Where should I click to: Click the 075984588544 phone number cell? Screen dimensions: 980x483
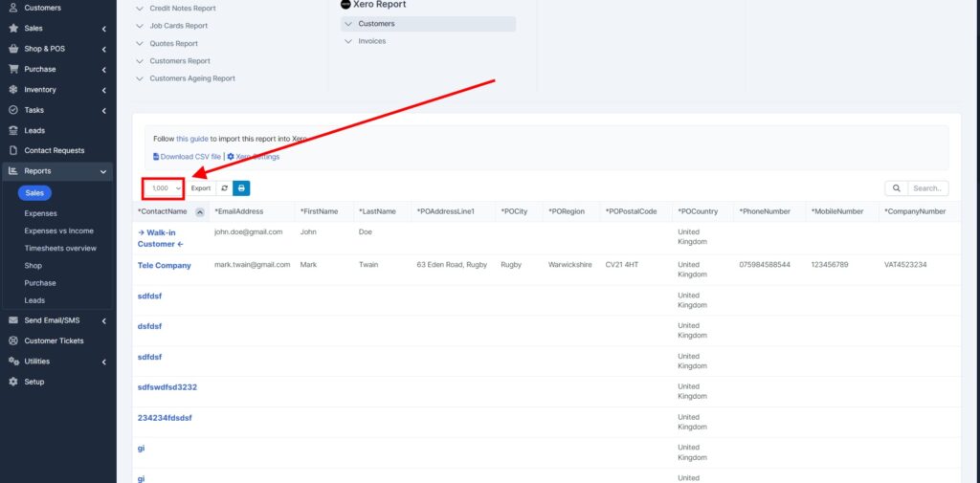coord(765,265)
